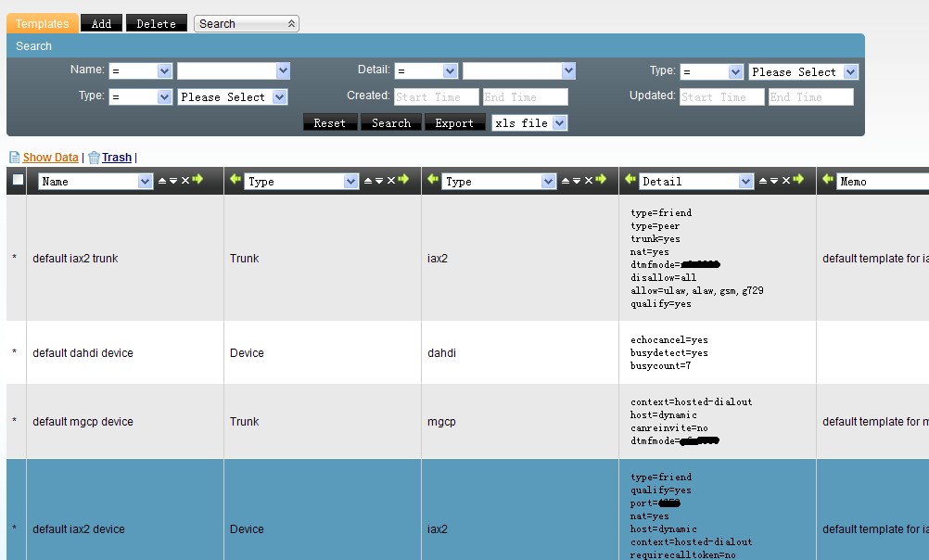Screen dimensions: 929x560
Task: Sort the Name column ascending
Action: pyautogui.click(x=162, y=181)
